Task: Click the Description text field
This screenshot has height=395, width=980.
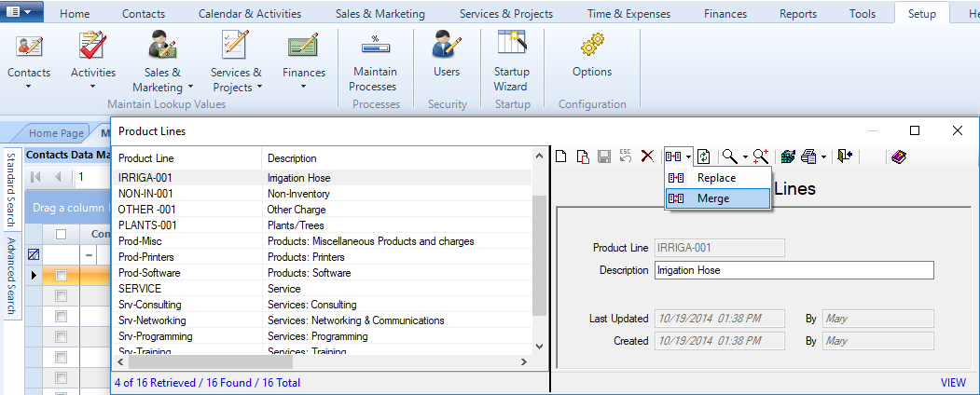Action: click(793, 270)
